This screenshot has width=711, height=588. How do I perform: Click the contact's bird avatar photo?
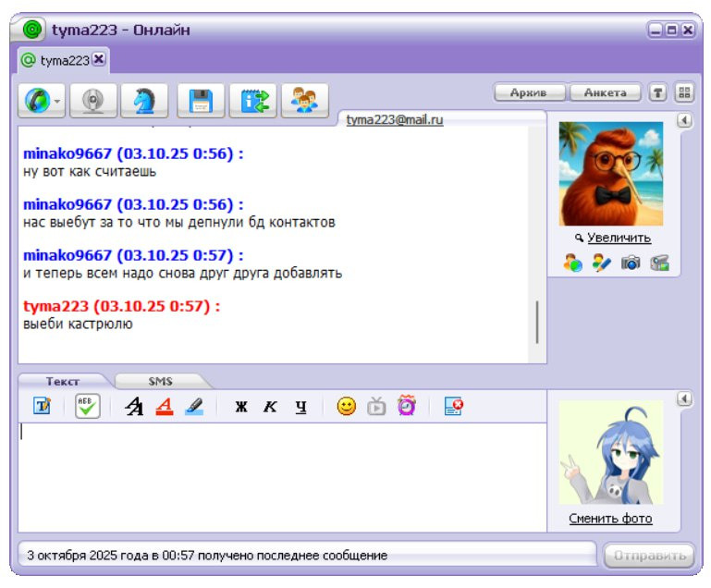click(x=611, y=174)
